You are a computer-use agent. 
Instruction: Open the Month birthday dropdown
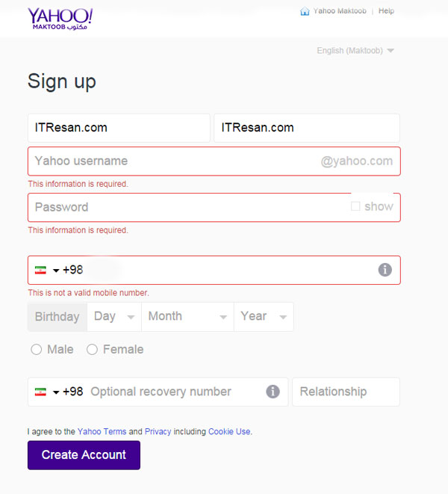tap(187, 317)
